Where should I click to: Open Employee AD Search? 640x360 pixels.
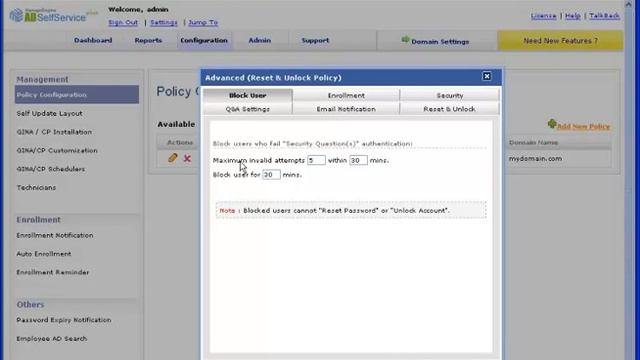pos(52,339)
